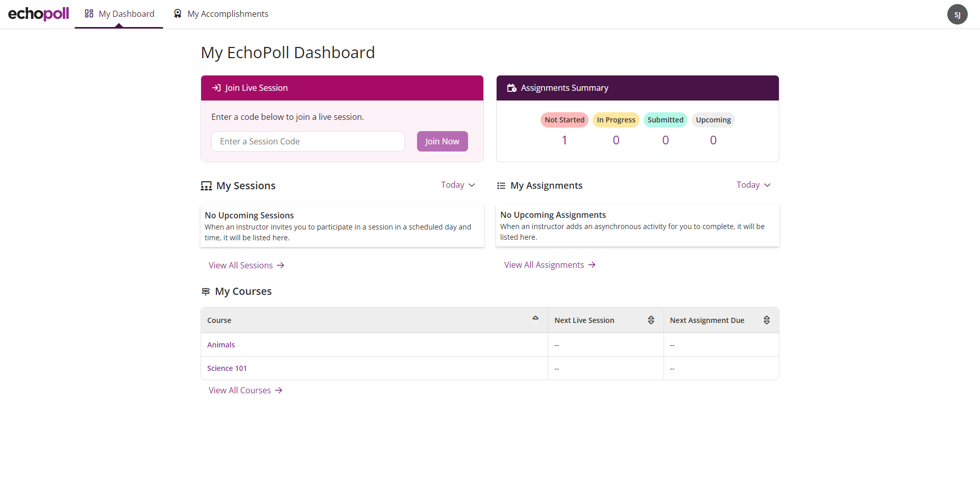This screenshot has height=478, width=980.
Task: Click the My Sessions heading icon
Action: click(x=206, y=186)
